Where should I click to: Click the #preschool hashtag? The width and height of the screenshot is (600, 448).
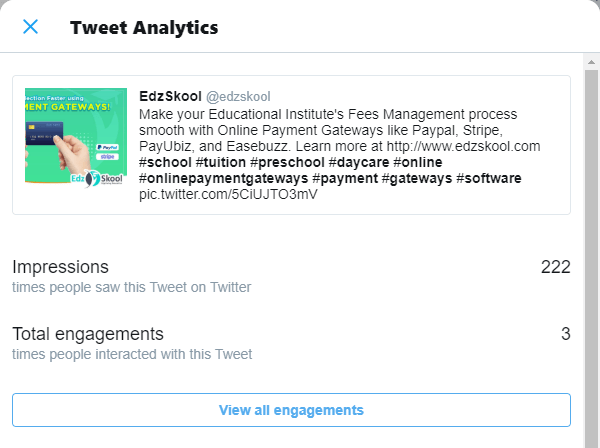(287, 162)
